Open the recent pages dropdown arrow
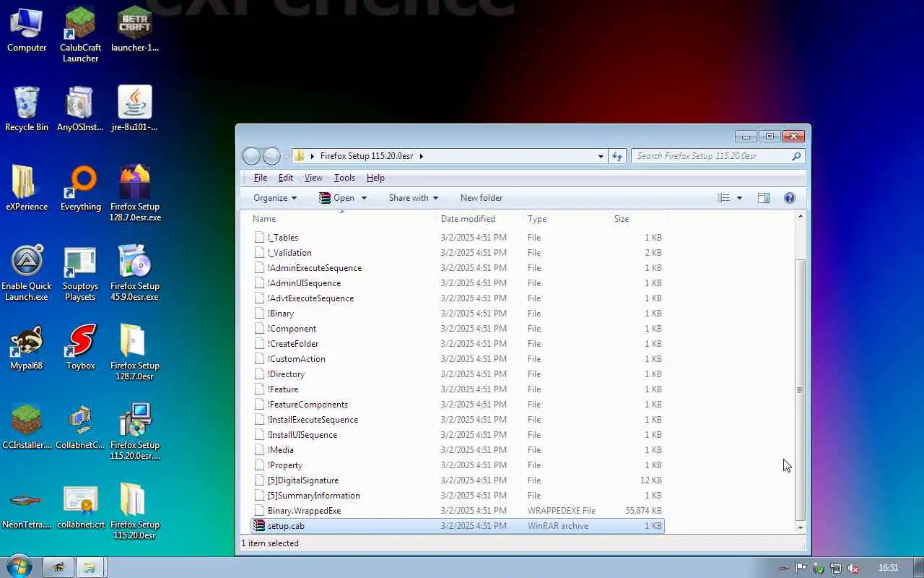The width and height of the screenshot is (924, 578). [x=287, y=156]
